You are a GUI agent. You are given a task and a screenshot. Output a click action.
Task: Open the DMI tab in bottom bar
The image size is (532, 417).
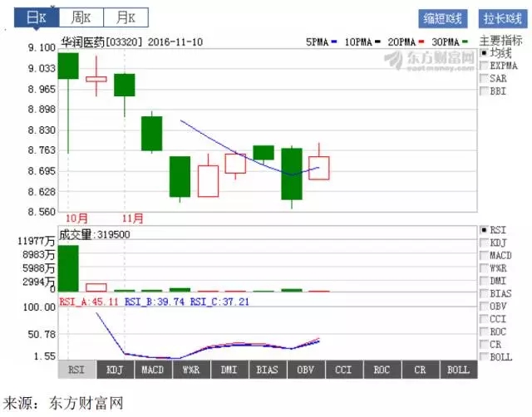[x=229, y=370]
